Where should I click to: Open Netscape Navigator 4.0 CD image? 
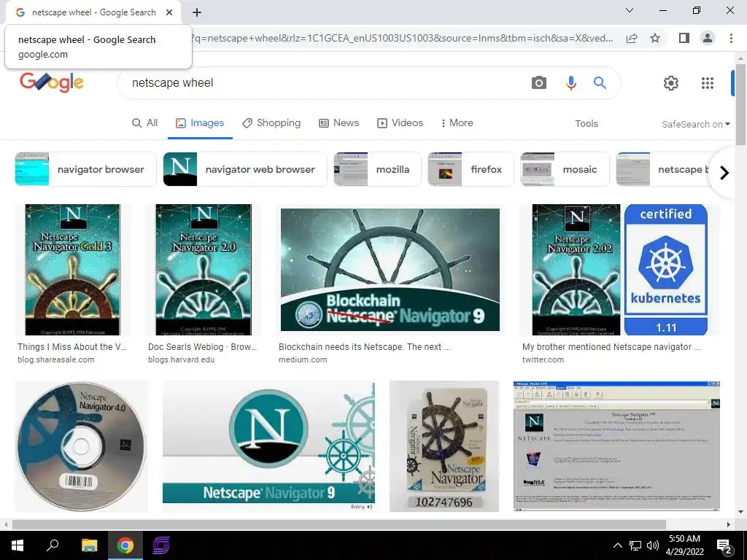click(81, 447)
